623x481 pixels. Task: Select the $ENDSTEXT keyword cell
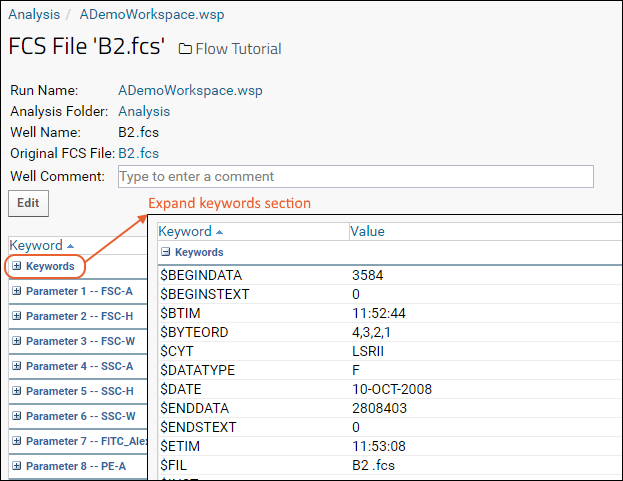coord(198,427)
